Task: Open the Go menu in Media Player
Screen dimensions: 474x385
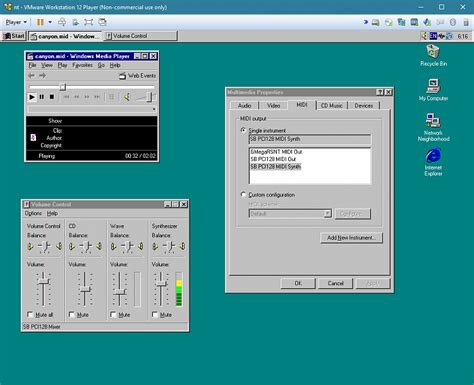Action: coord(101,65)
